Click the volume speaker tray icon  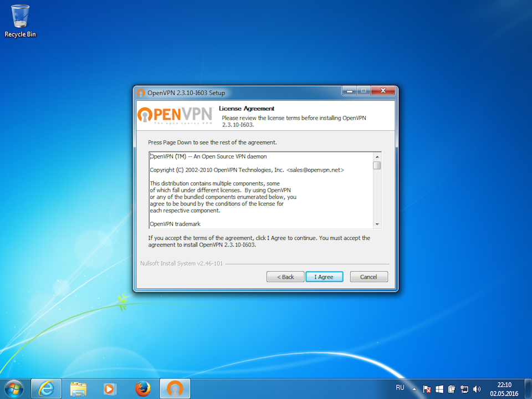[477, 389]
